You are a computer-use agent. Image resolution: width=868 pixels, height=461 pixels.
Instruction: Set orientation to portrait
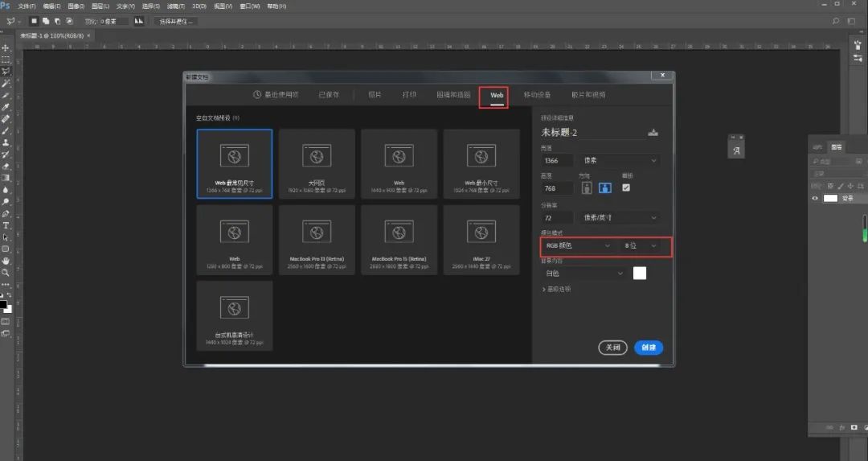(587, 187)
